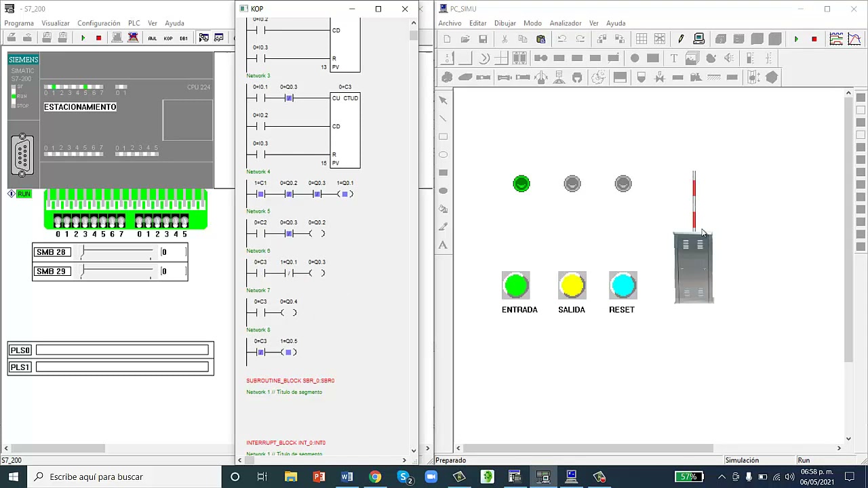
Task: Select the ellipse outline tool in drawing sidebar
Action: 443,155
